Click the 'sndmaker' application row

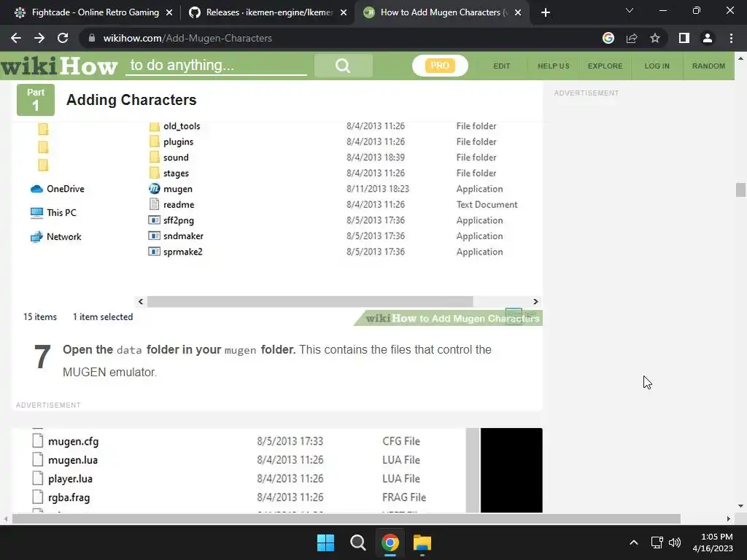[333, 236]
